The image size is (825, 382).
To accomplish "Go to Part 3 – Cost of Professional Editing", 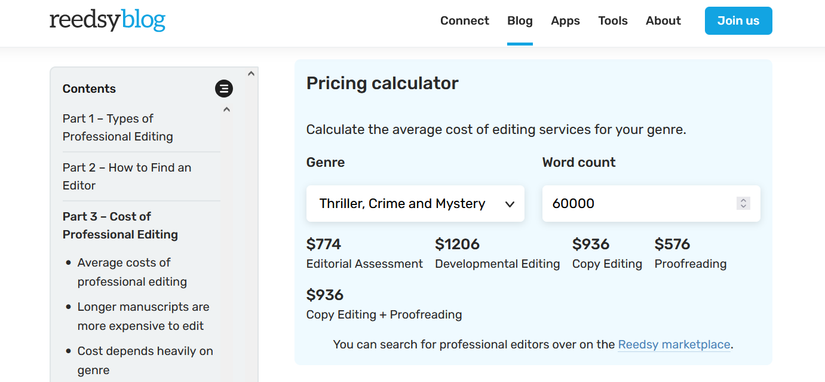I will (120, 225).
